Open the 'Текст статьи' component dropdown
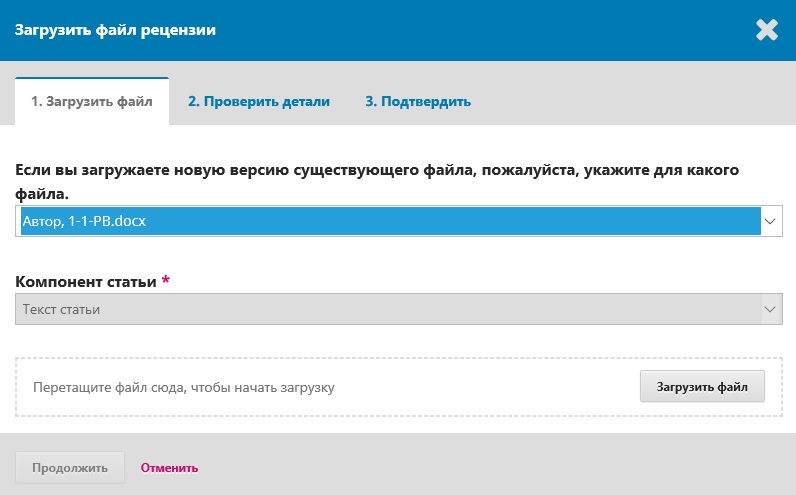Image resolution: width=796 pixels, height=495 pixels. click(x=399, y=309)
